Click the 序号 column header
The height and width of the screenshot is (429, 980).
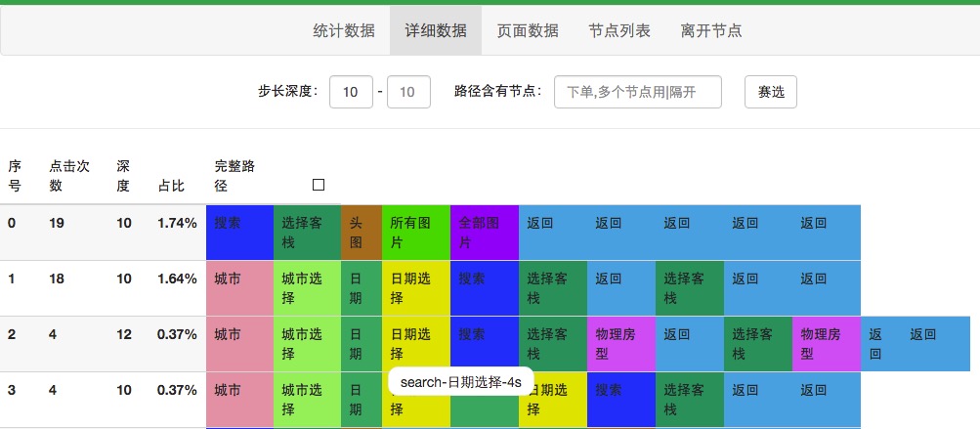pyautogui.click(x=14, y=176)
